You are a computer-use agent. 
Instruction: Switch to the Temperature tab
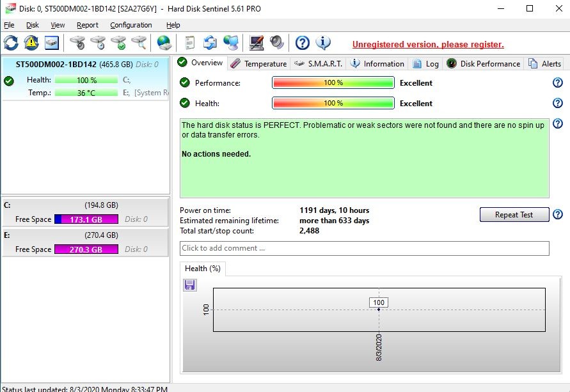259,63
